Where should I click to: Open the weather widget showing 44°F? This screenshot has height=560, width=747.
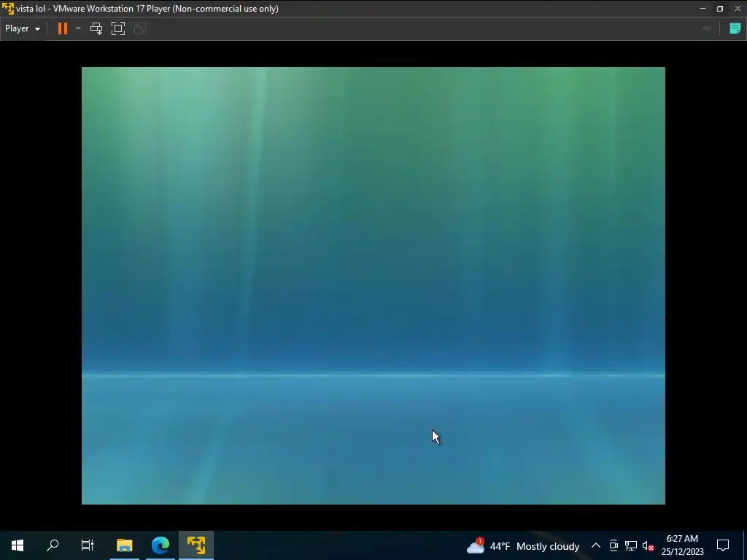point(523,546)
